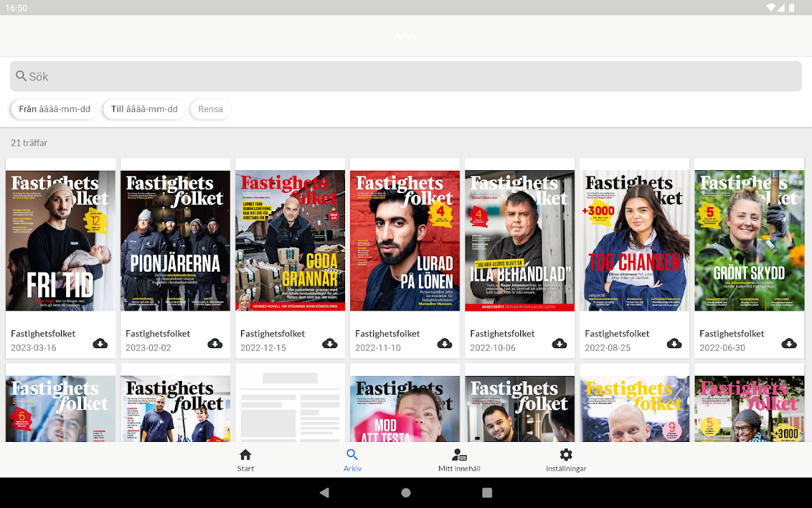
Task: Open the LURAD PÅ LÖNEN cover issue
Action: tap(405, 241)
